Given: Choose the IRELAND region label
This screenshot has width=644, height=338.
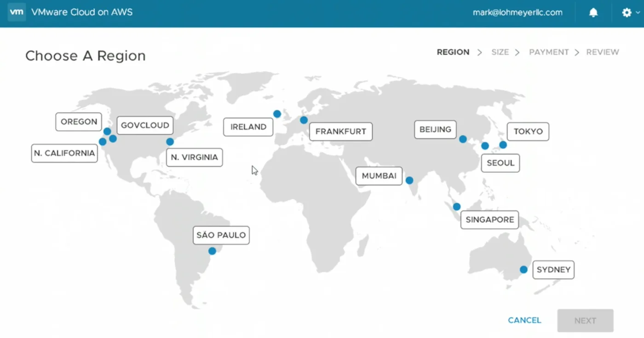Looking at the screenshot, I should pyautogui.click(x=248, y=127).
